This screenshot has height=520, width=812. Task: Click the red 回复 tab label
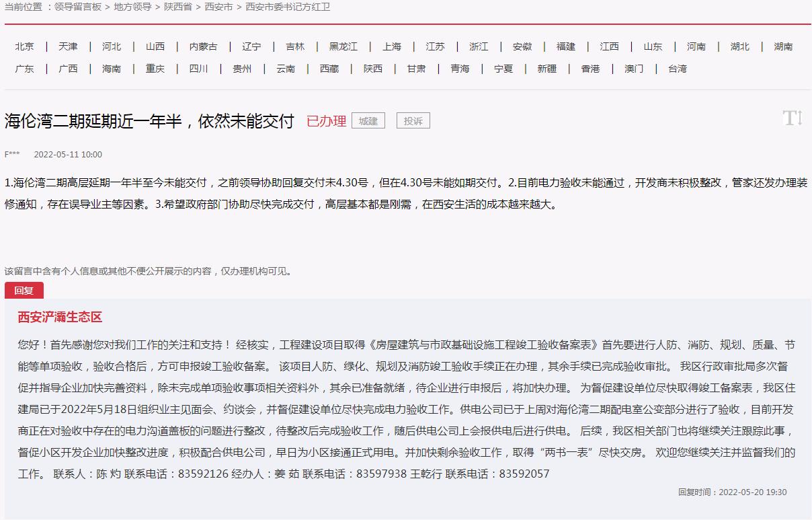[24, 291]
